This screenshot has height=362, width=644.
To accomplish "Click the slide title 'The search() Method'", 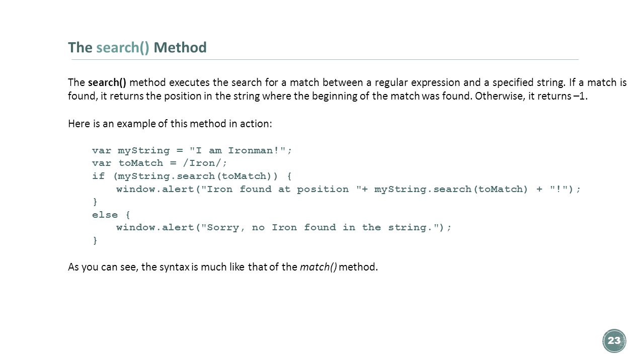I will point(137,48).
